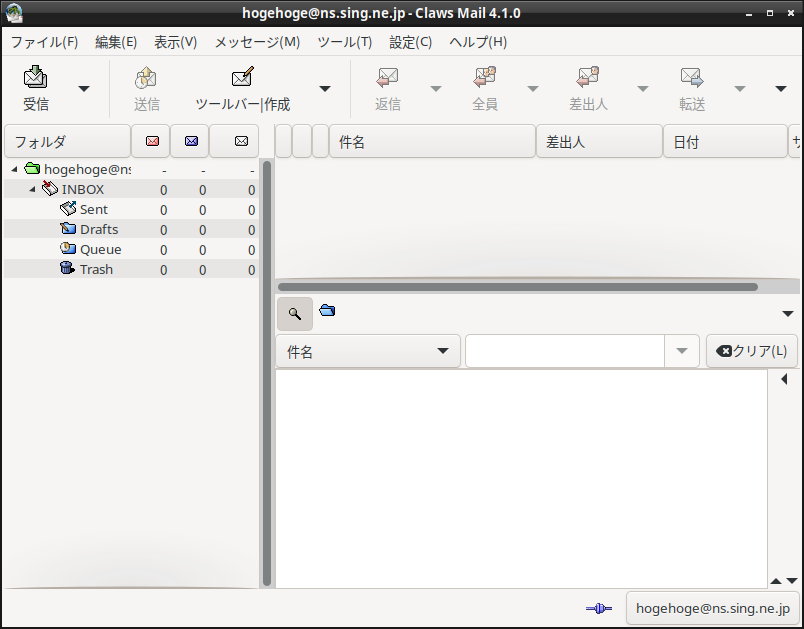Viewport: 804px width, 629px height.
Task: Open the dropdown arrow next to 受信
Action: click(84, 89)
